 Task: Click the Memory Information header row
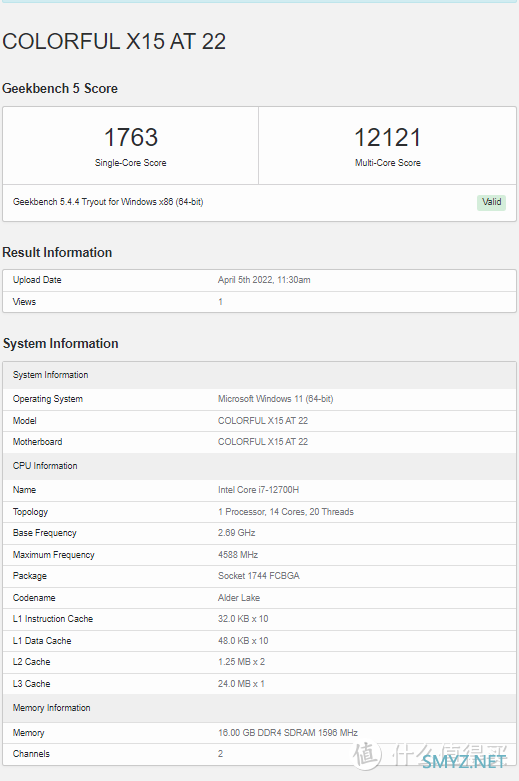[x=259, y=708]
